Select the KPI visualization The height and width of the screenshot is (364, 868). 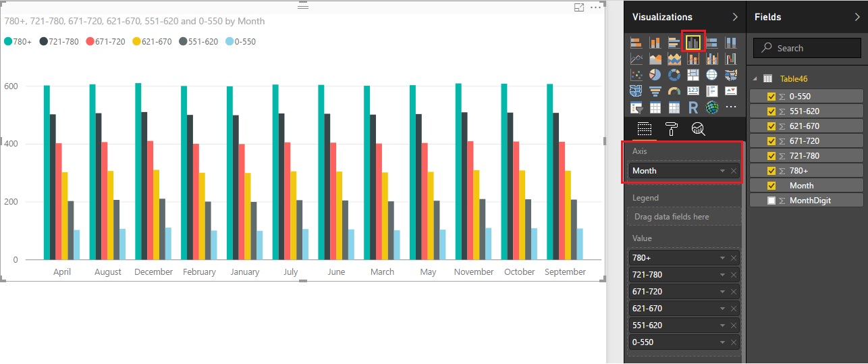tap(730, 91)
